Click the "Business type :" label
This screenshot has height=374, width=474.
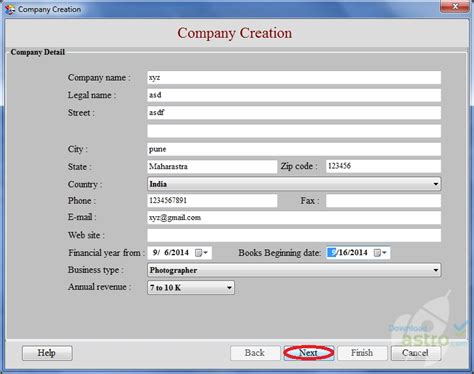point(96,270)
